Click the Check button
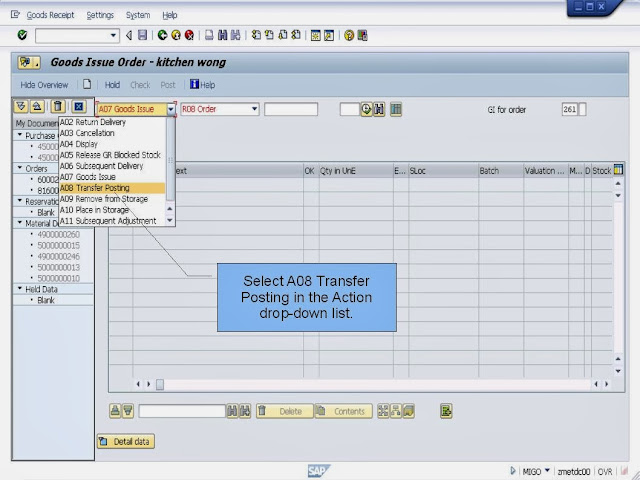This screenshot has width=640, height=480. [x=140, y=85]
